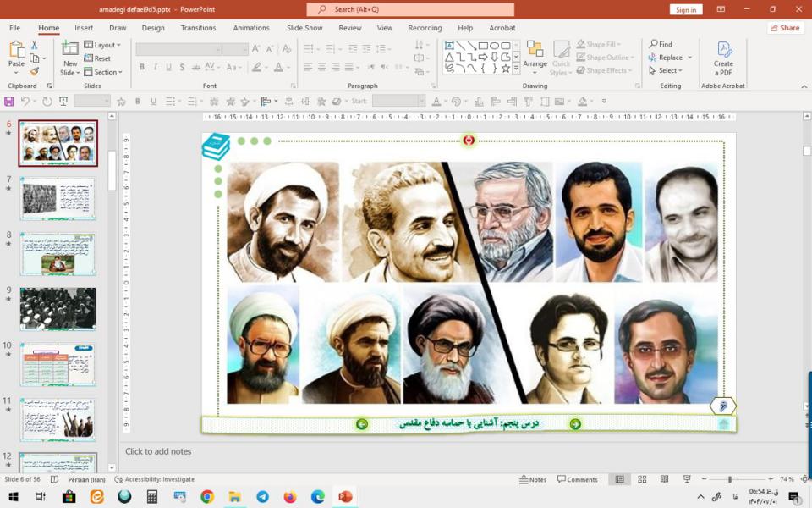The image size is (812, 508).
Task: Open Calculator from the taskbar
Action: (151, 497)
